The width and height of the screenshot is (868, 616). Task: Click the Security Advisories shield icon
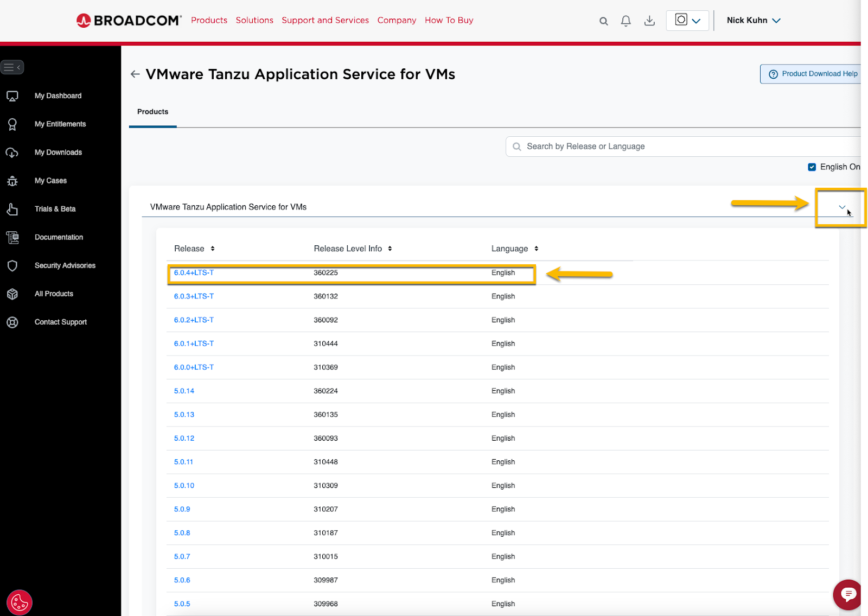pyautogui.click(x=12, y=265)
